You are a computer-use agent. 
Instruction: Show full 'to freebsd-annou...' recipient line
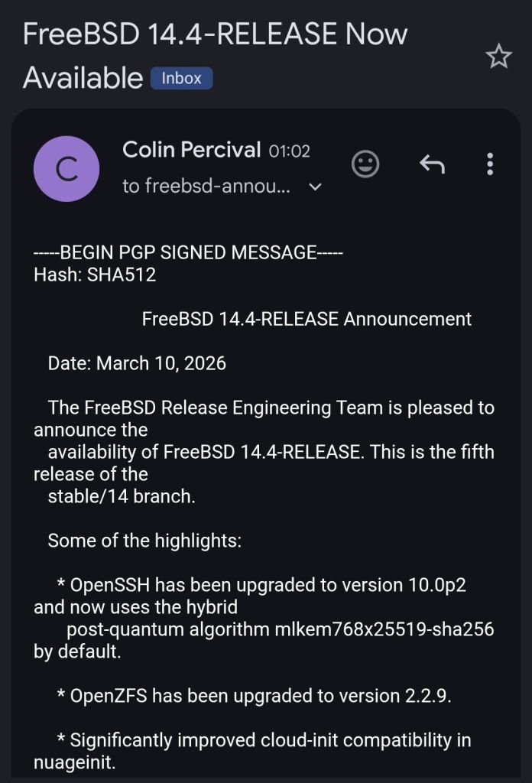click(x=206, y=187)
